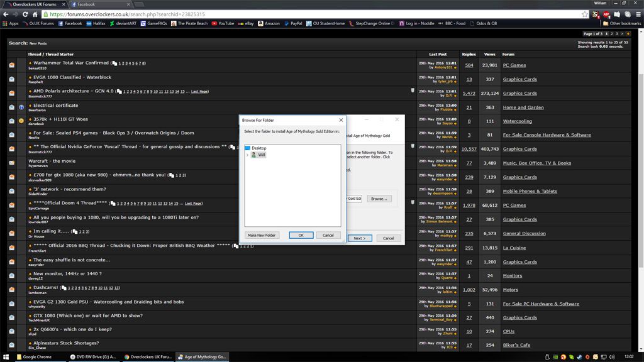Screen dimensions: 644x362
Task: Open the William profile button in Chrome
Action: point(600,3)
